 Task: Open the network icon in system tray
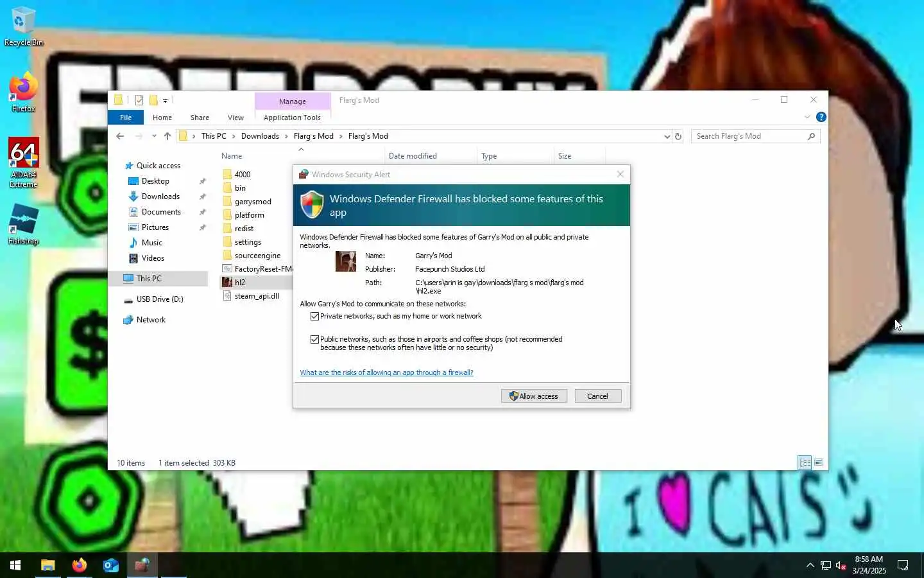[x=826, y=566]
